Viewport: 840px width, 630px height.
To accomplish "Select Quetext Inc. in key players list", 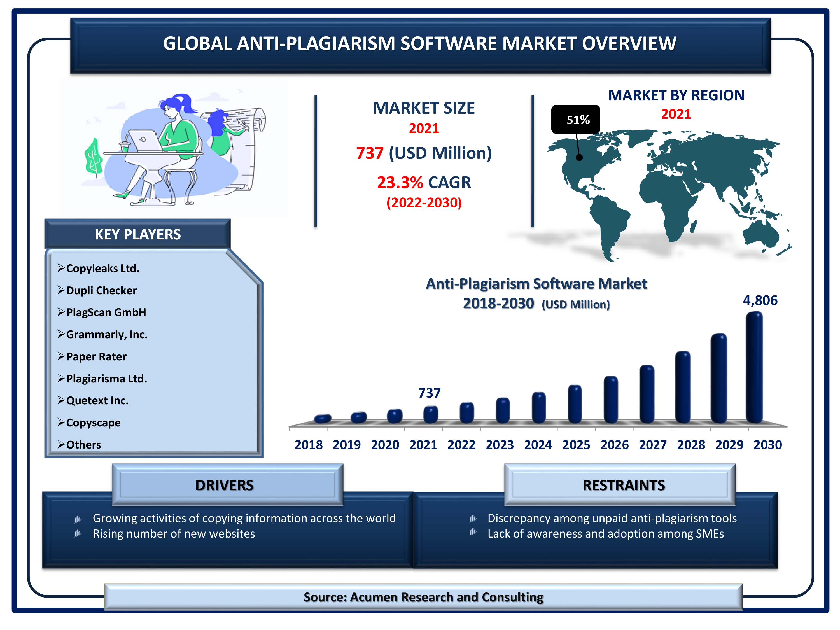I will tap(97, 400).
